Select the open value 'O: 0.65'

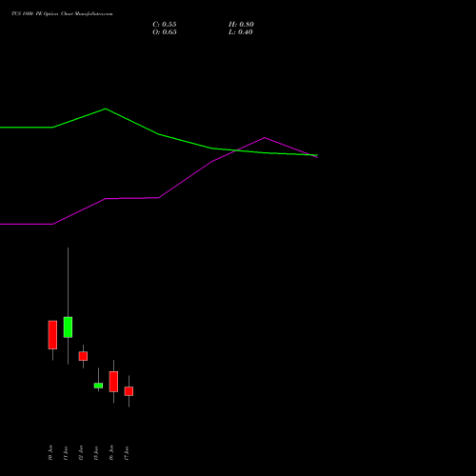(165, 32)
